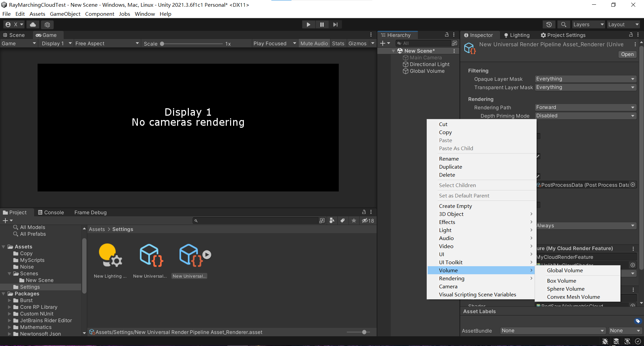644x346 pixels.
Task: Open the Opaque Layer Mask dropdown
Action: tap(585, 79)
